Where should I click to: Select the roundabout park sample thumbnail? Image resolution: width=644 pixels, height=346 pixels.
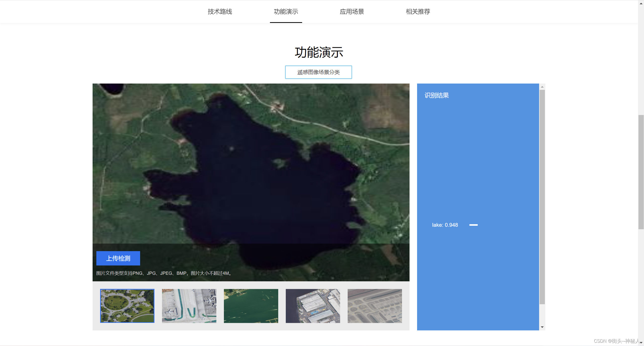127,306
